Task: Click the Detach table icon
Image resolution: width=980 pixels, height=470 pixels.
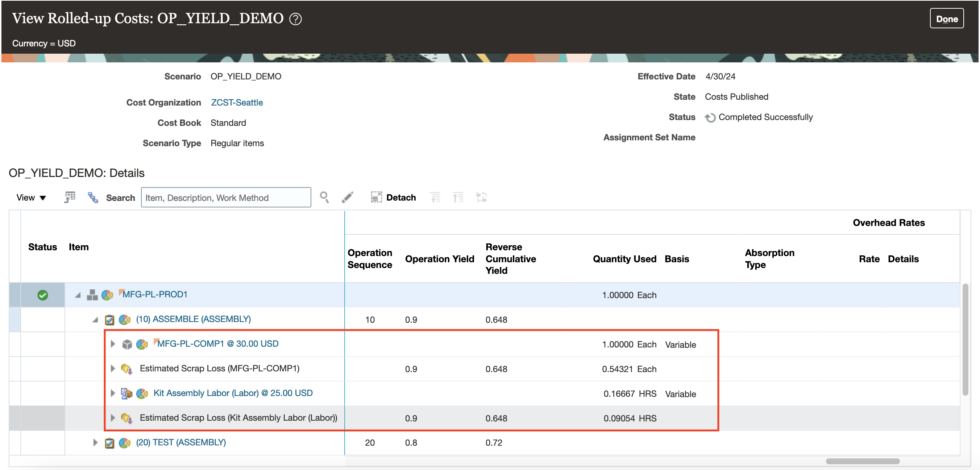Action: [376, 197]
